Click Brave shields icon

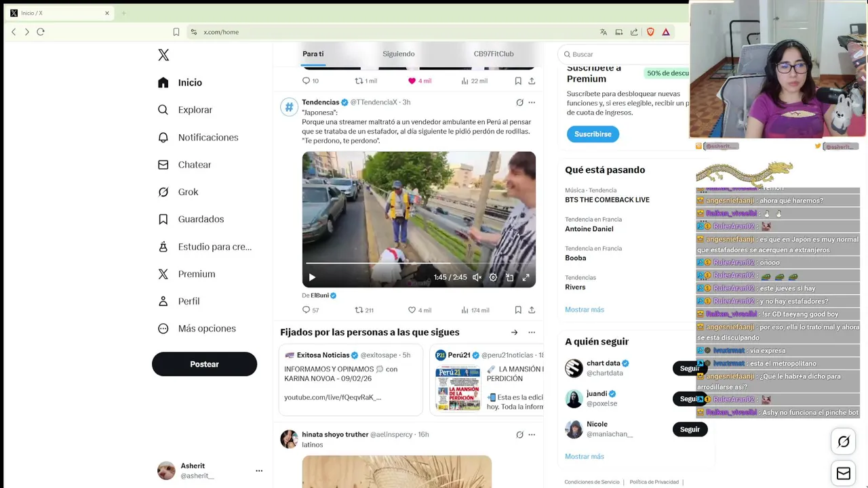click(650, 32)
